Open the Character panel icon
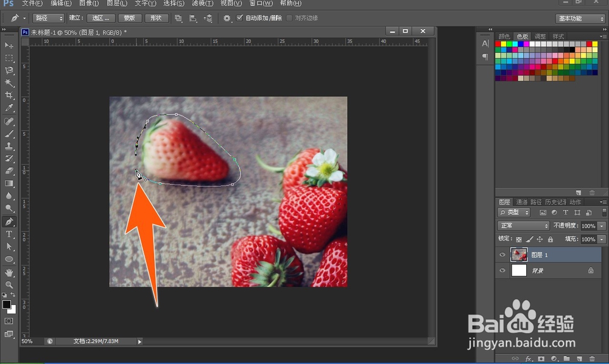609x364 pixels. (485, 43)
